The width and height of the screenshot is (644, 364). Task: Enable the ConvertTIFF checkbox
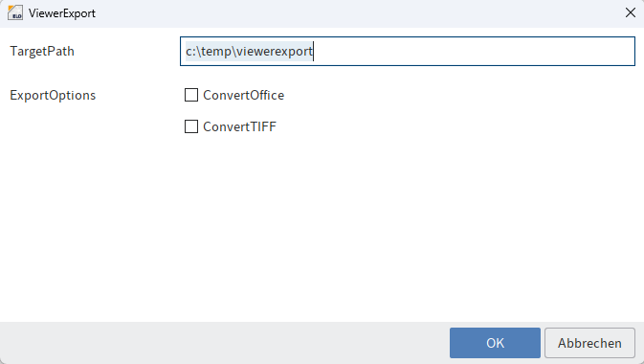[191, 126]
